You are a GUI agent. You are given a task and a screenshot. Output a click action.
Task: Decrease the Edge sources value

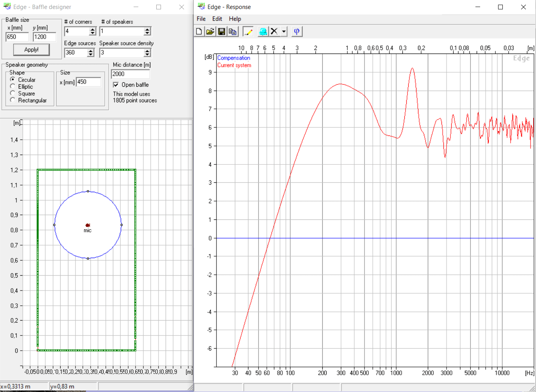(91, 54)
